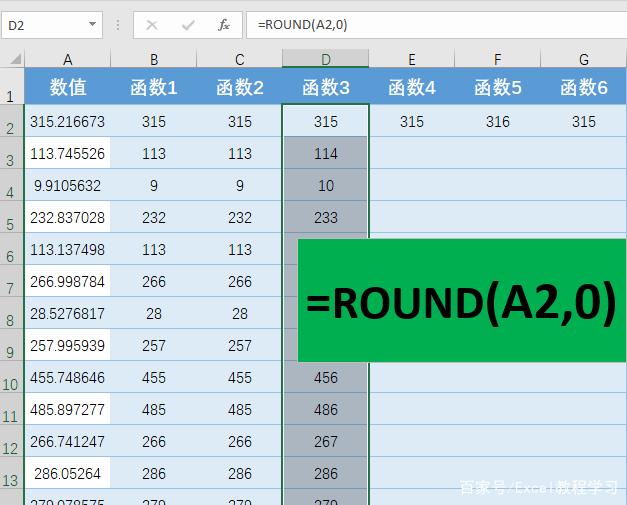Click cell with value 266.741247
The width and height of the screenshot is (627, 505).
[x=68, y=441]
